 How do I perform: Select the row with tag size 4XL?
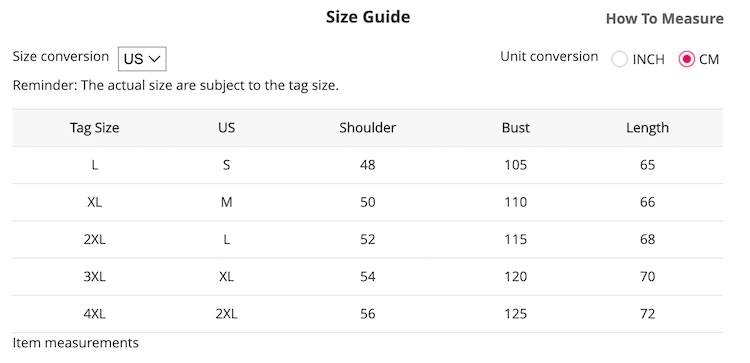click(x=367, y=314)
